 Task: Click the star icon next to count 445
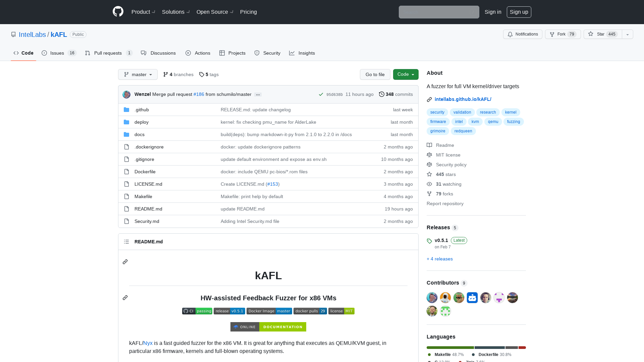(590, 34)
